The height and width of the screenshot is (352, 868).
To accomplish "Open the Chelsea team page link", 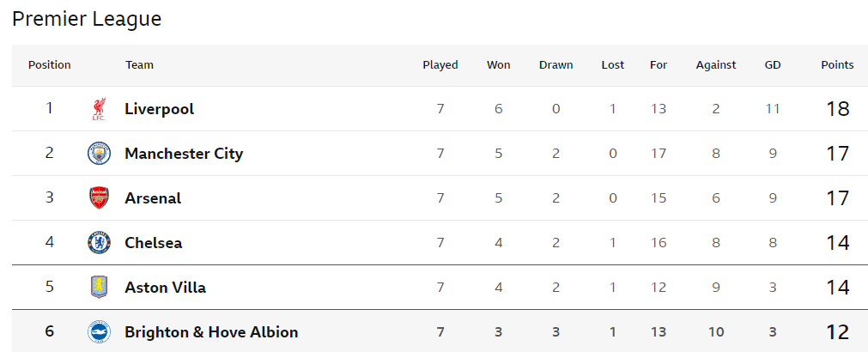I will click(154, 242).
